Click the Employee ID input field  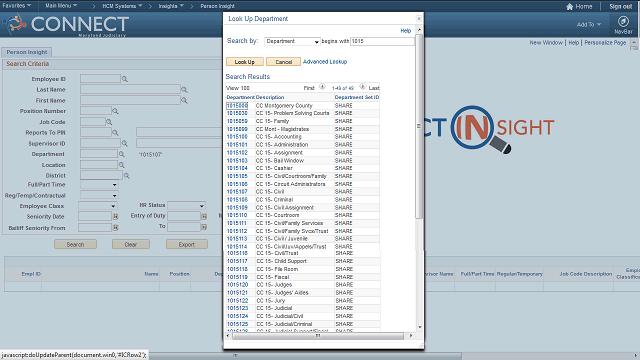coord(100,78)
